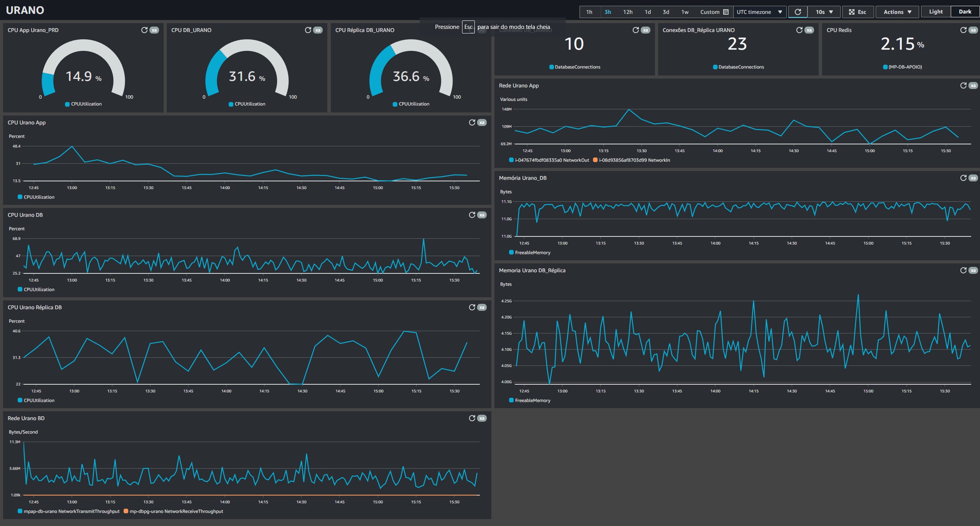Refresh the Memoria Urano DB_Réplica chart
This screenshot has height=526, width=980.
coord(963,270)
